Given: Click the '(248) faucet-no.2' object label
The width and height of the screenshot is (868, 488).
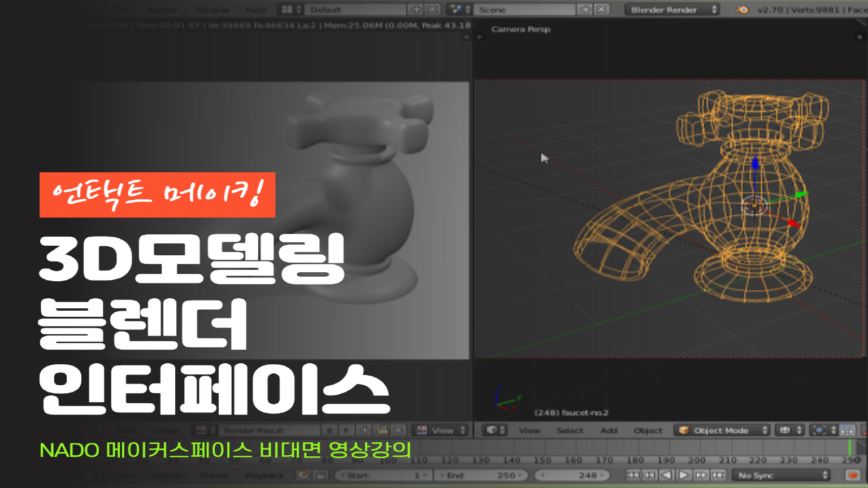Looking at the screenshot, I should tap(571, 412).
